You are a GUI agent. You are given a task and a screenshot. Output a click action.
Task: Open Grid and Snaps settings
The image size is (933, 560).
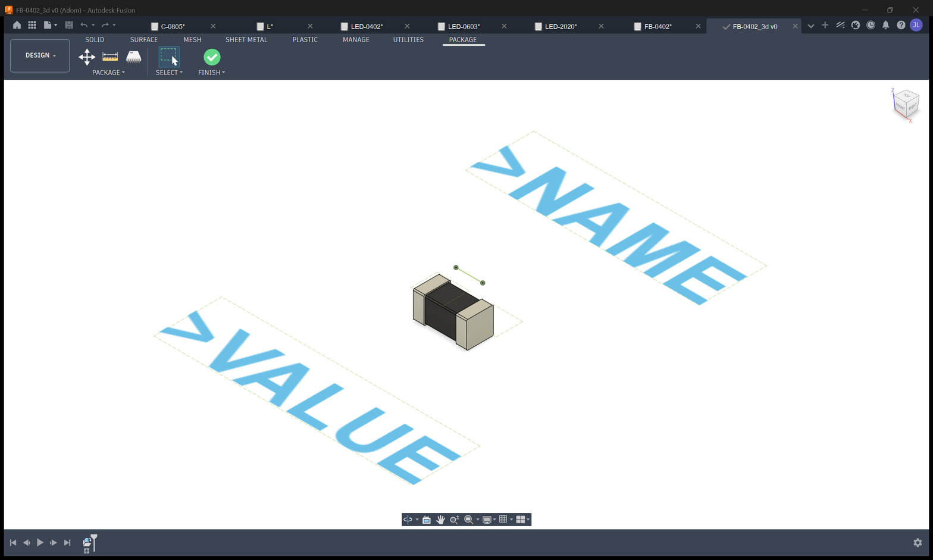pyautogui.click(x=503, y=520)
